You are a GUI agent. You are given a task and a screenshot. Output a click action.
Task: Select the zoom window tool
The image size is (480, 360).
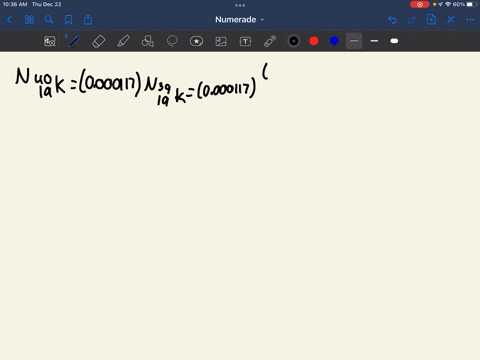50,41
